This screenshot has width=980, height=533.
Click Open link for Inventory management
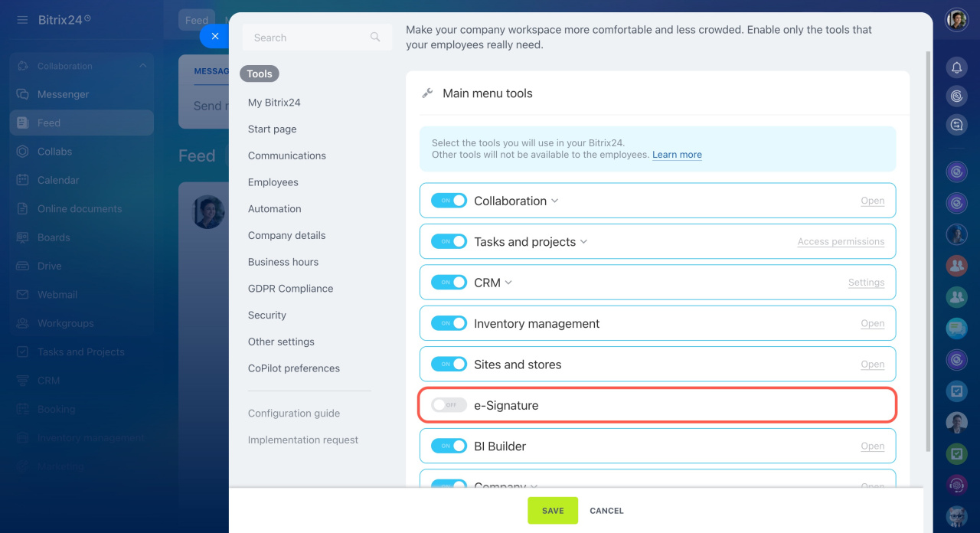872,323
